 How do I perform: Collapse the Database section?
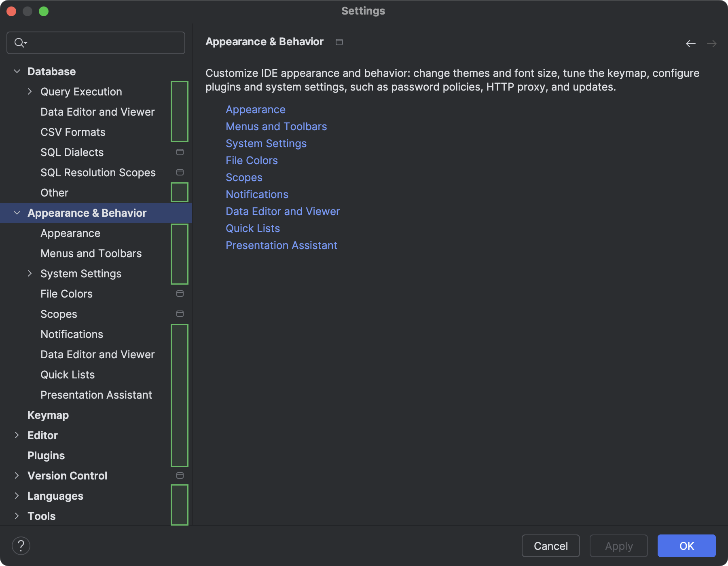coord(17,71)
